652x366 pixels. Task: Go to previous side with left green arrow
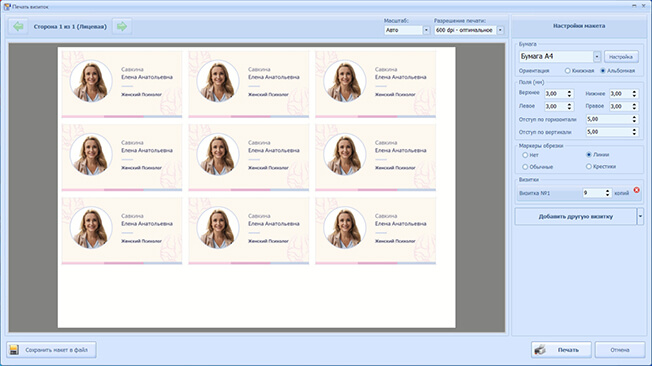point(18,27)
